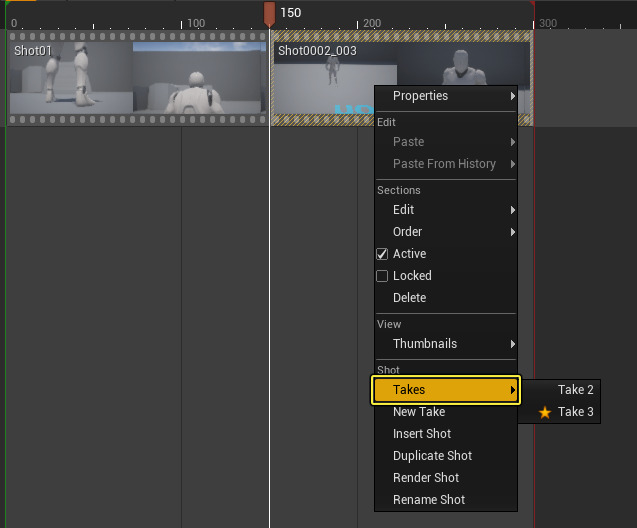The height and width of the screenshot is (528, 637).
Task: Click the timeline ruler at frame 100
Action: (196, 23)
